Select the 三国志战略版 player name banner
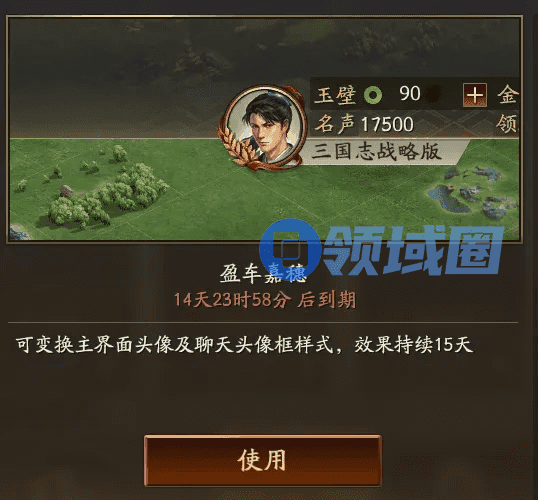Screen dimensions: 538x500 pos(376,151)
